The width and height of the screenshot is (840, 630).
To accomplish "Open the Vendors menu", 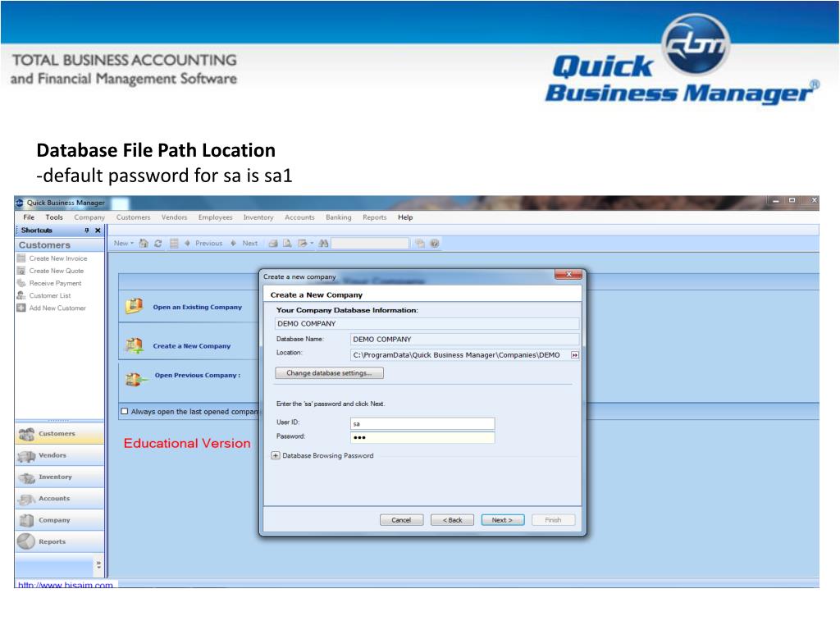I will point(174,217).
